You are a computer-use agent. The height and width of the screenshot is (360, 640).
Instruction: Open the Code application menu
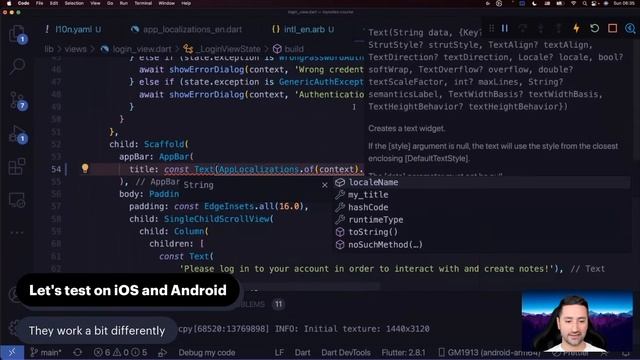(x=23, y=3)
